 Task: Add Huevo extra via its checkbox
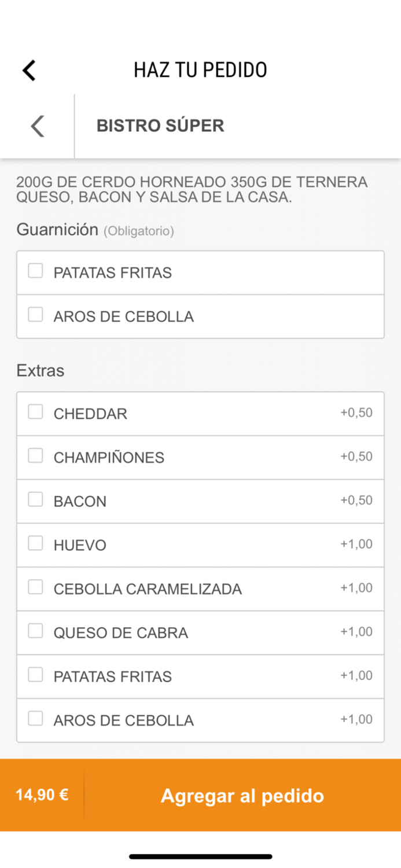coord(36,543)
